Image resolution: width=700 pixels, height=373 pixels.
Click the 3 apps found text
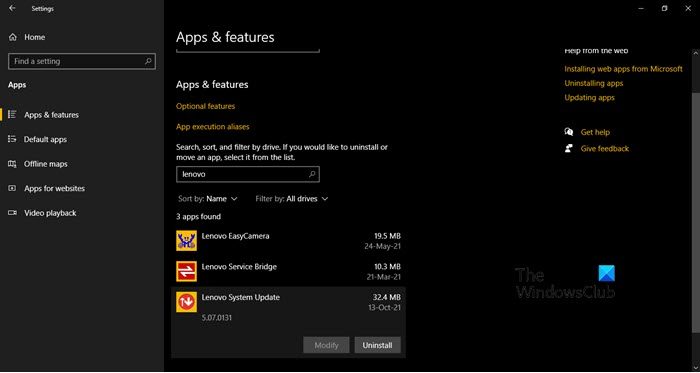(198, 216)
